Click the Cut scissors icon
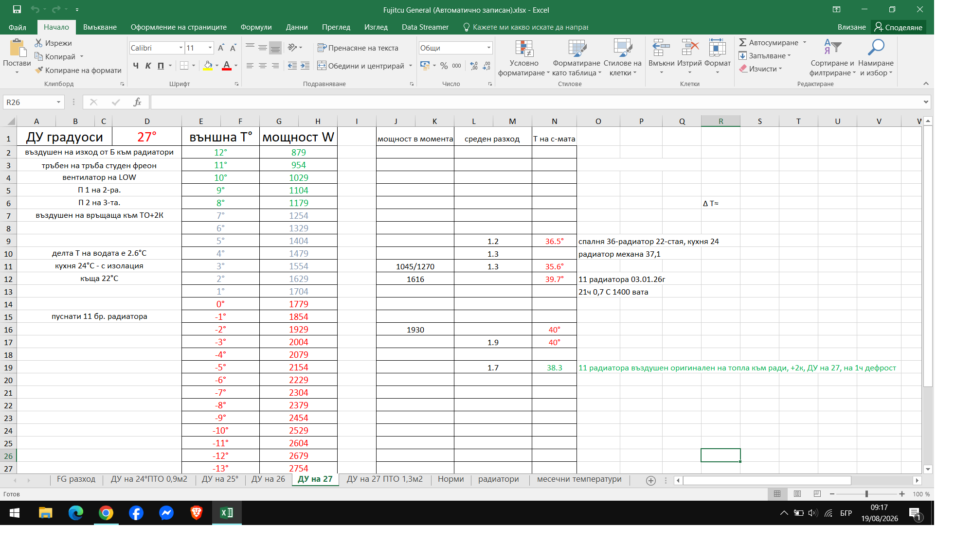The width and height of the screenshot is (973, 560). 38,43
